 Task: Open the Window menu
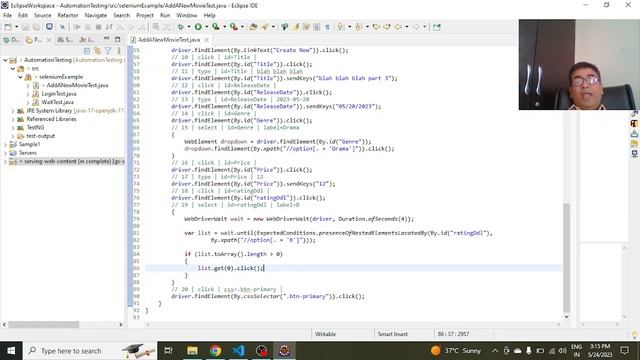[x=187, y=16]
